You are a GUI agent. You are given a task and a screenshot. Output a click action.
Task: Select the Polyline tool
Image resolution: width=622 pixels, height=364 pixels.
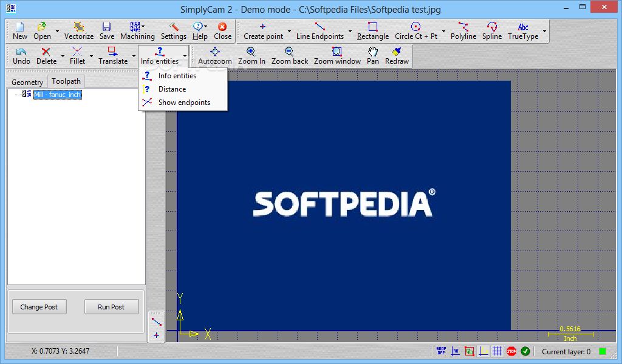pos(463,31)
